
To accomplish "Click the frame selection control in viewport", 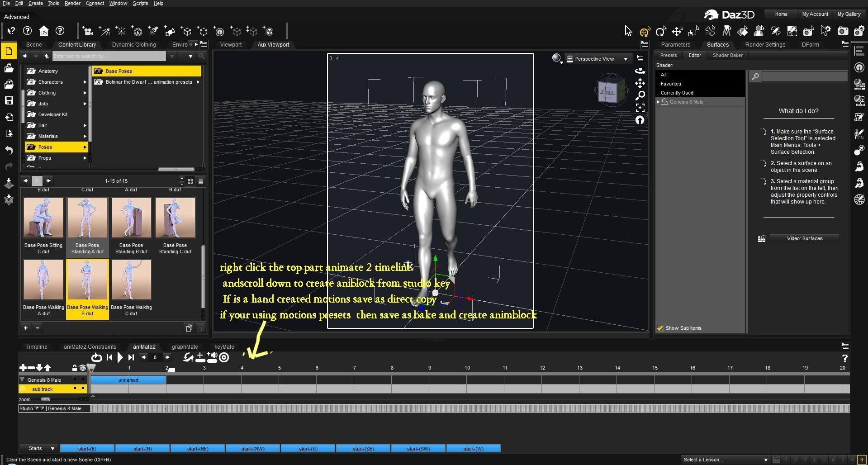I will click(x=640, y=108).
